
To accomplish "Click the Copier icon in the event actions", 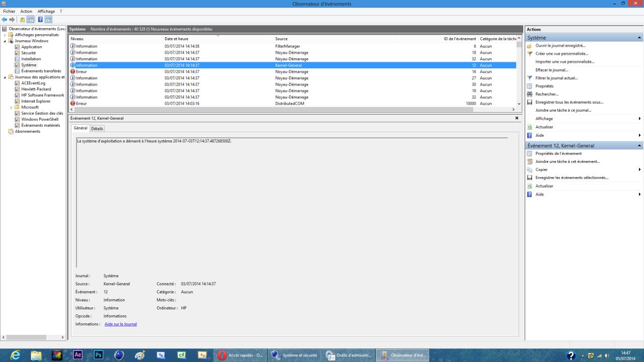I will point(529,169).
